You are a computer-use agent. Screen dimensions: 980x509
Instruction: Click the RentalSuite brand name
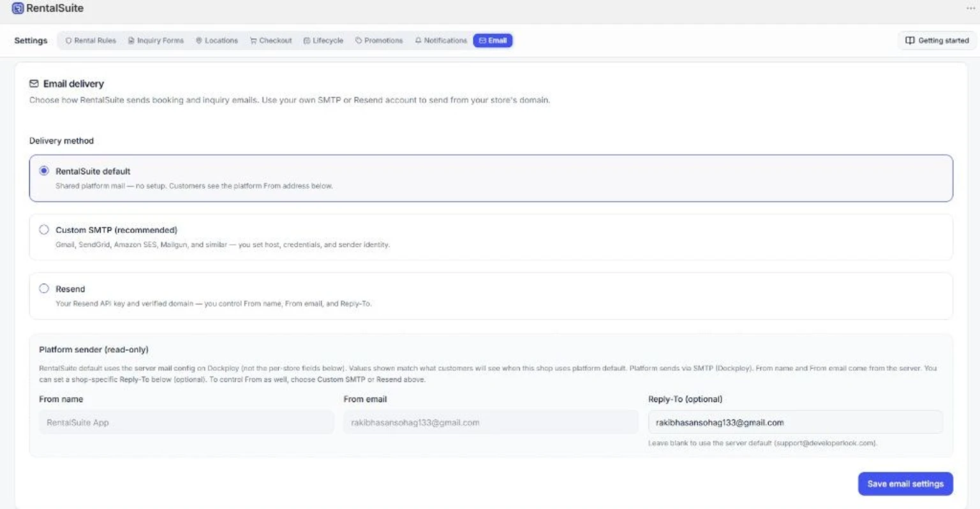pyautogui.click(x=55, y=8)
